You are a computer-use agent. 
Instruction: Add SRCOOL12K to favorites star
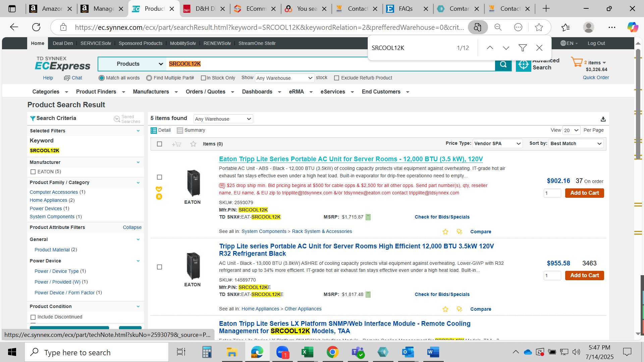pyautogui.click(x=445, y=232)
